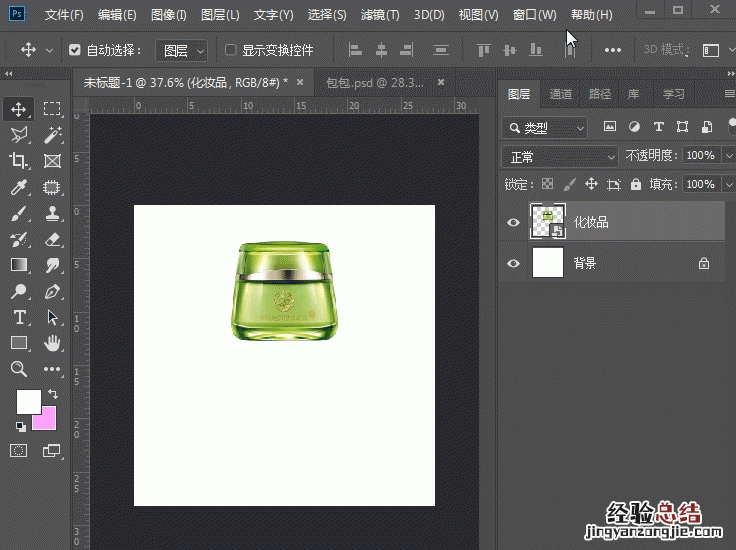736x550 pixels.
Task: Toggle lock transparent pixels
Action: pyautogui.click(x=547, y=184)
